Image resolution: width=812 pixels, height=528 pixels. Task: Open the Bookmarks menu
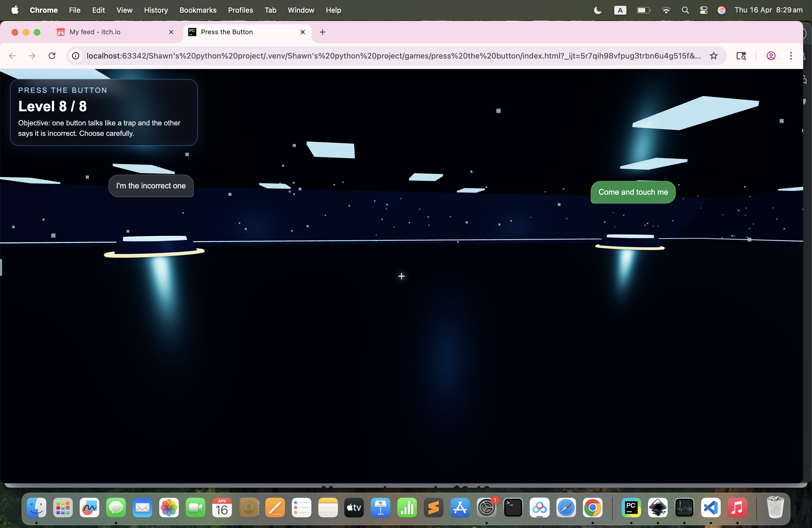click(x=197, y=10)
